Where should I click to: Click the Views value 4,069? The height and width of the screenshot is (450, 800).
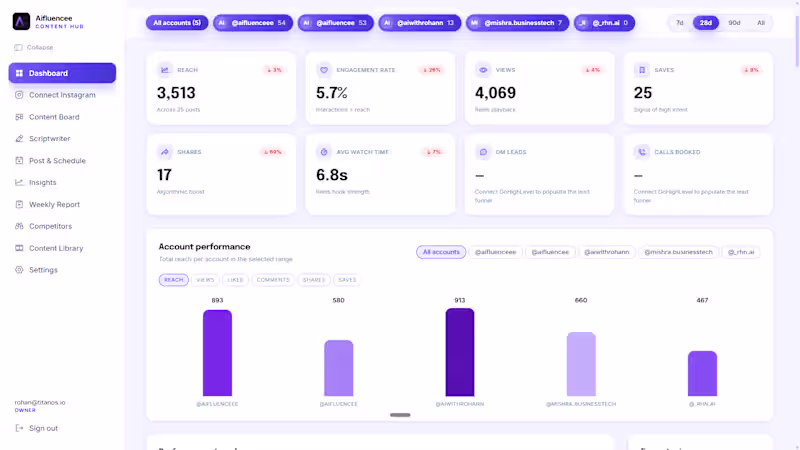pos(495,93)
